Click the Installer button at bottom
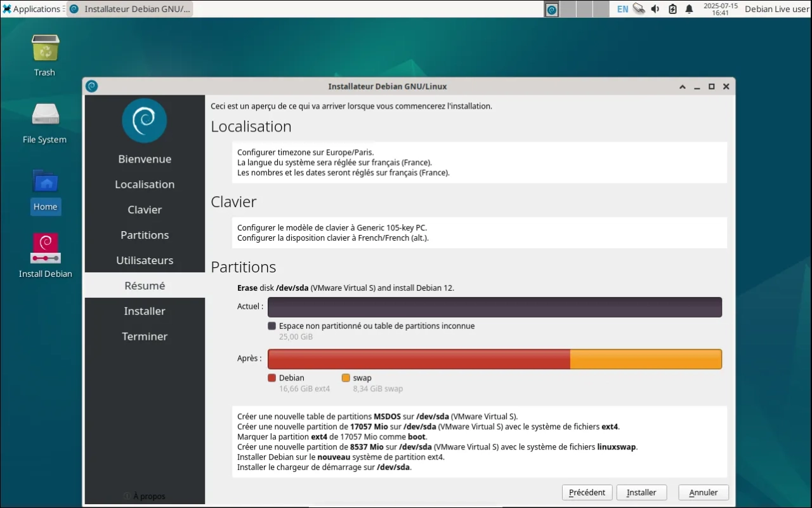The image size is (812, 508). (x=641, y=492)
